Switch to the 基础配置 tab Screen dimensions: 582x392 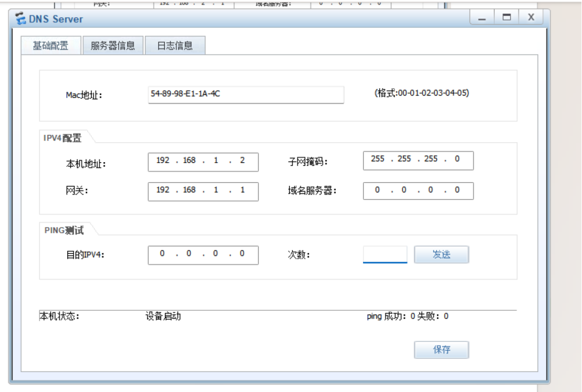[x=51, y=46]
